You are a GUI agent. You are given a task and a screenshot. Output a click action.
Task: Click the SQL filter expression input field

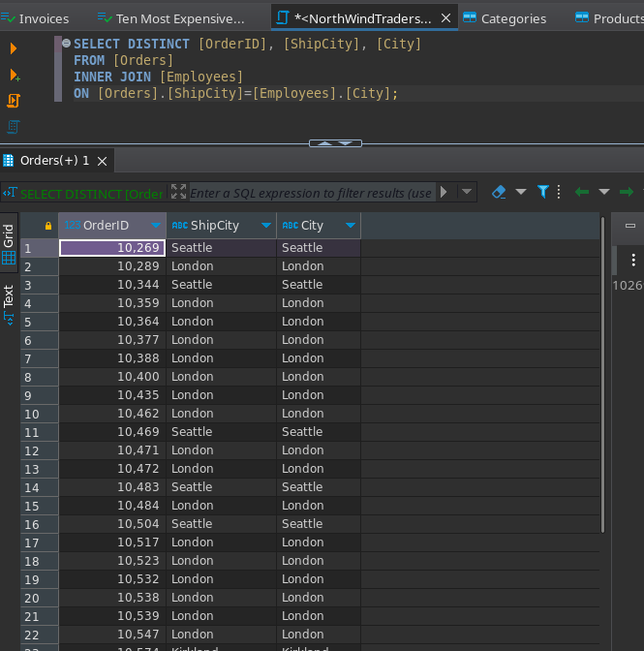pyautogui.click(x=310, y=193)
